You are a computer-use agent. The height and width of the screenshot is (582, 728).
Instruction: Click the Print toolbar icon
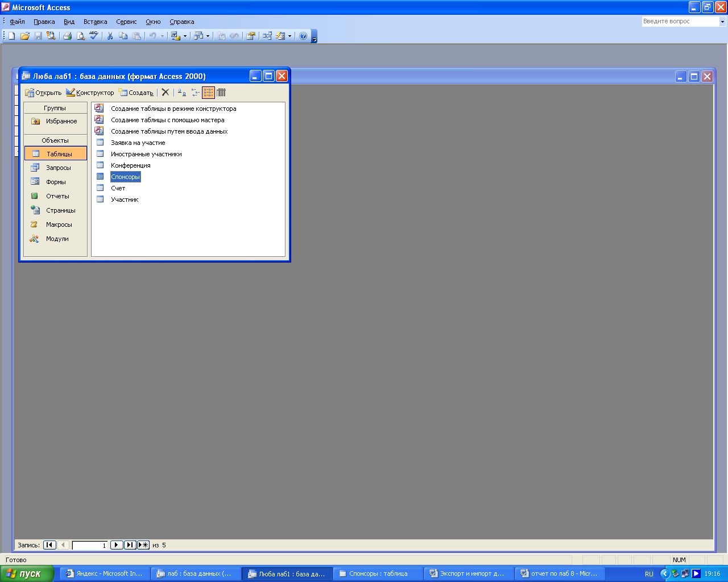point(67,36)
